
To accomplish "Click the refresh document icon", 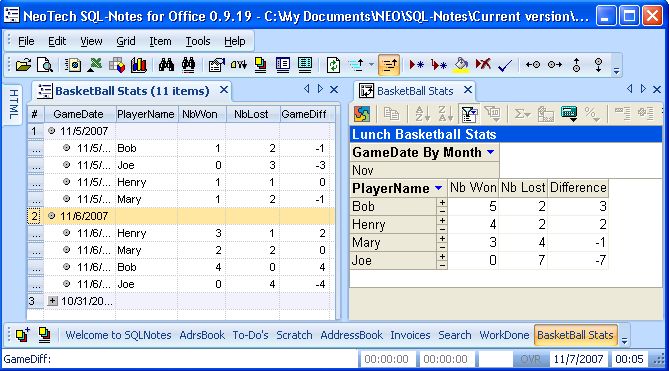I will pyautogui.click(x=333, y=65).
